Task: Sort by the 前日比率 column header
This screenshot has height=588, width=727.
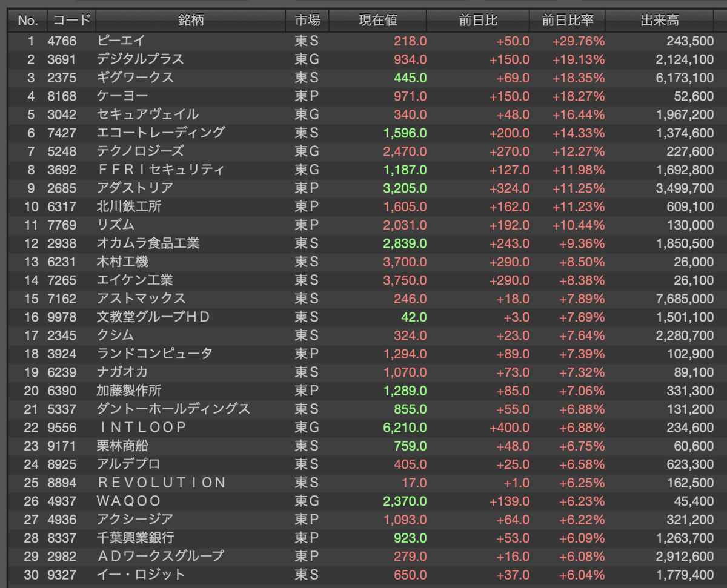Action: (x=568, y=21)
